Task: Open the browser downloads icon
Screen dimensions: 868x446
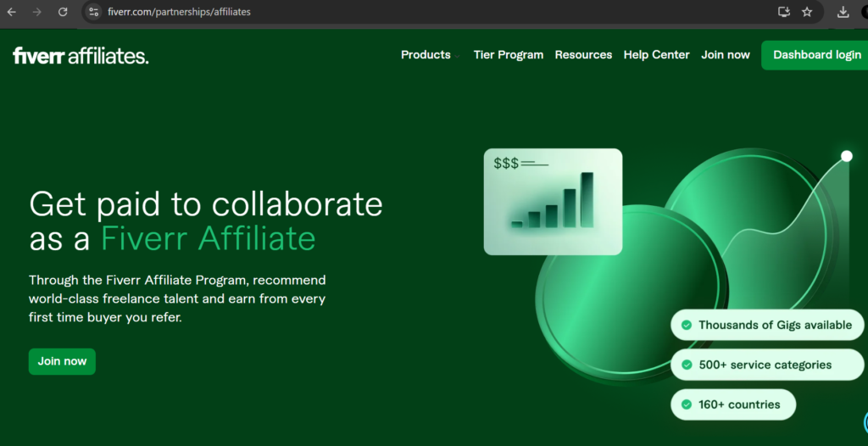Action: [843, 12]
